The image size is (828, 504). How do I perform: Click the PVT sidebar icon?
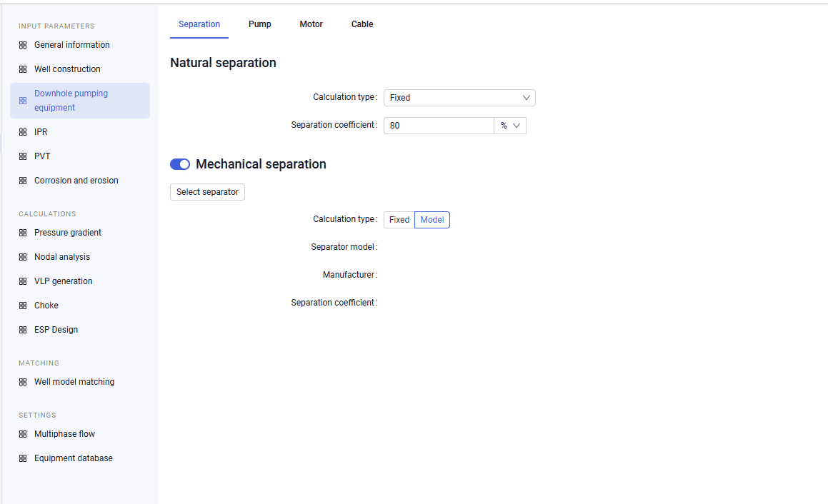tap(23, 157)
